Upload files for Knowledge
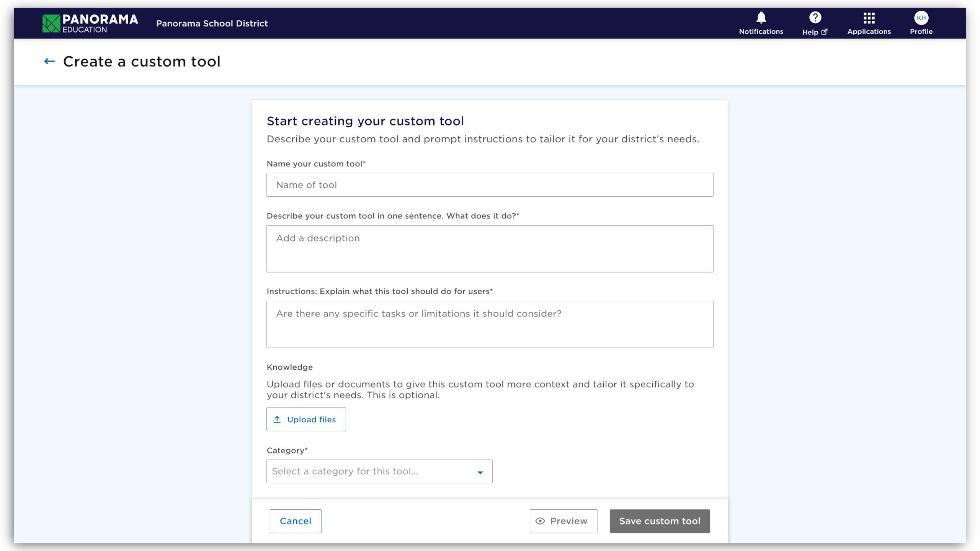The width and height of the screenshot is (980, 551). (306, 419)
